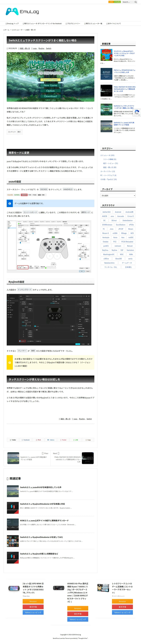This screenshot has height=644, width=141.
Task: Open related post yuzuのUIが日本語対応していた件
Action: pos(41,487)
